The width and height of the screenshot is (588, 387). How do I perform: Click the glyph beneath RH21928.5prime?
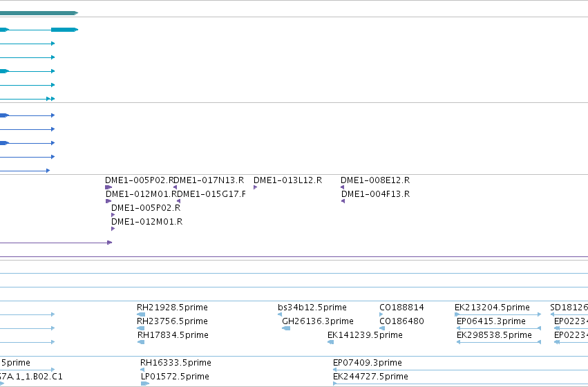141,314
